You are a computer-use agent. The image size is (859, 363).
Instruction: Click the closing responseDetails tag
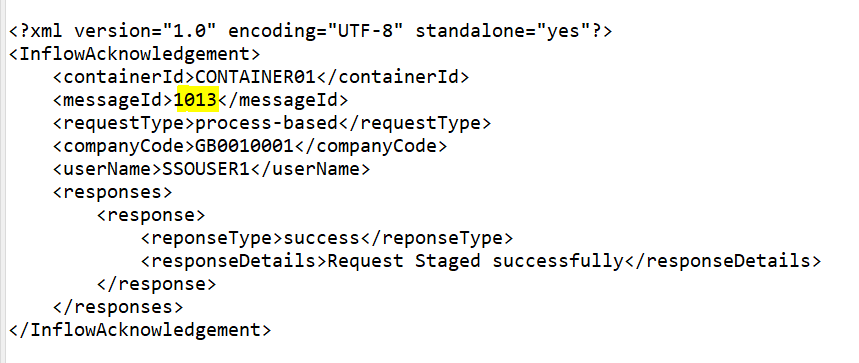[x=723, y=261]
